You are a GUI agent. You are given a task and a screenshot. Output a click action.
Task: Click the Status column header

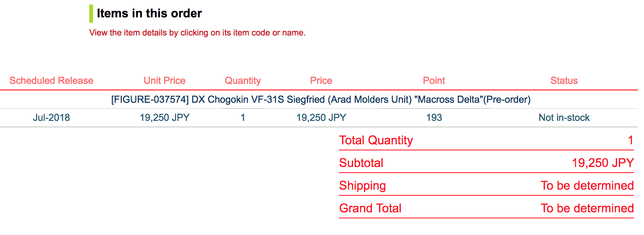[x=564, y=80]
